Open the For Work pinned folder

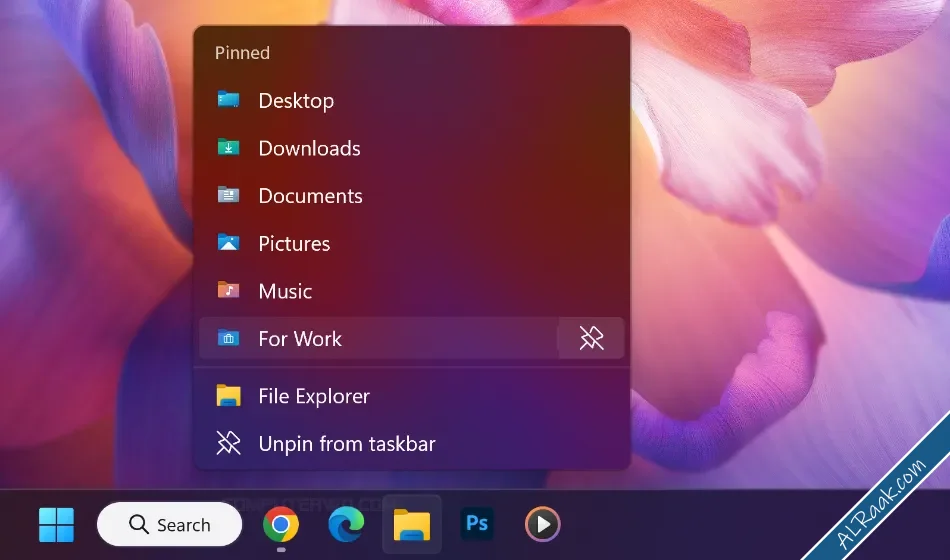pyautogui.click(x=379, y=338)
